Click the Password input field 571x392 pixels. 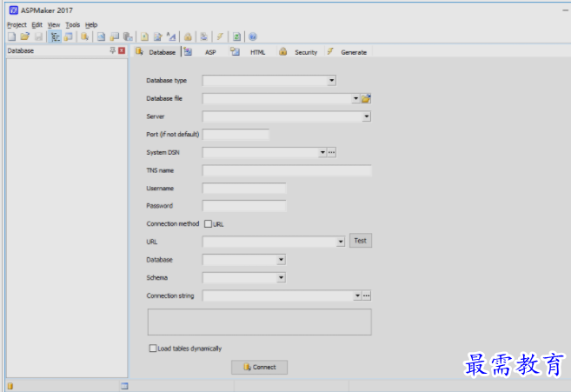click(x=244, y=206)
